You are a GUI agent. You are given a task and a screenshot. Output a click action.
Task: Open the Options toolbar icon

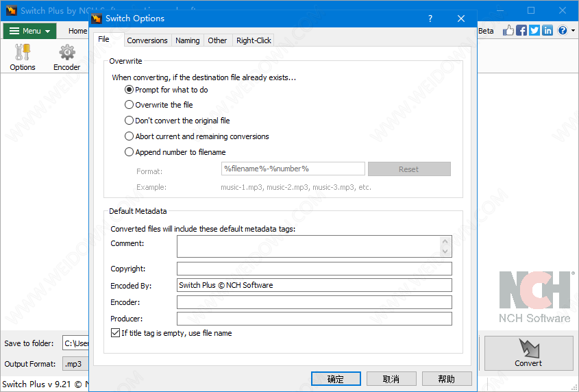click(23, 58)
